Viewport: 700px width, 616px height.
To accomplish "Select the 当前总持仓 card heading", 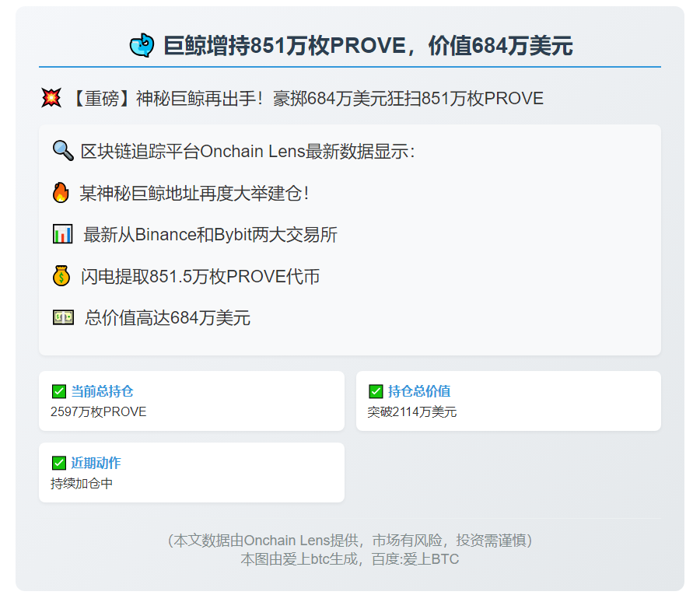I will pos(96,391).
